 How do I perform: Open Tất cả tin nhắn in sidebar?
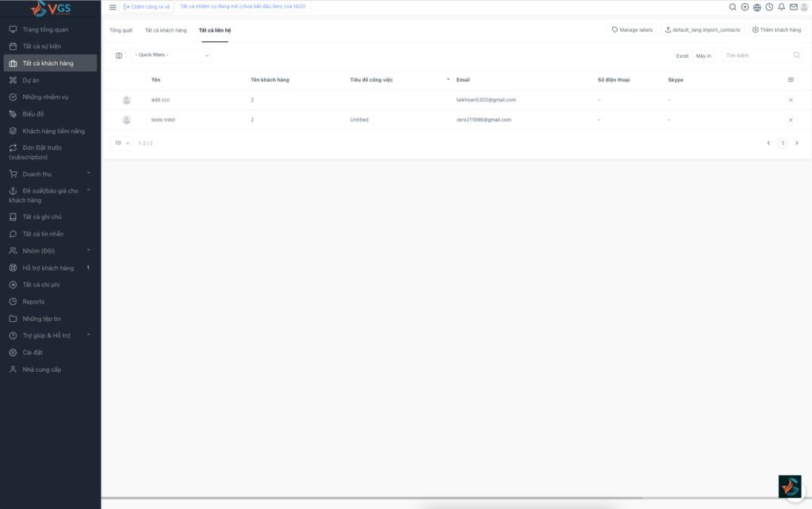tap(50, 234)
